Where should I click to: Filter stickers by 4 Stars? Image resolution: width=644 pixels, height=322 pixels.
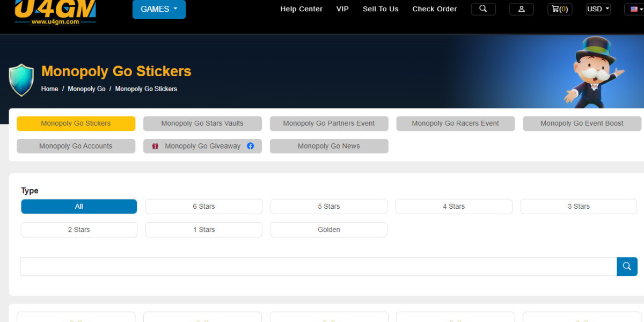[x=453, y=207]
